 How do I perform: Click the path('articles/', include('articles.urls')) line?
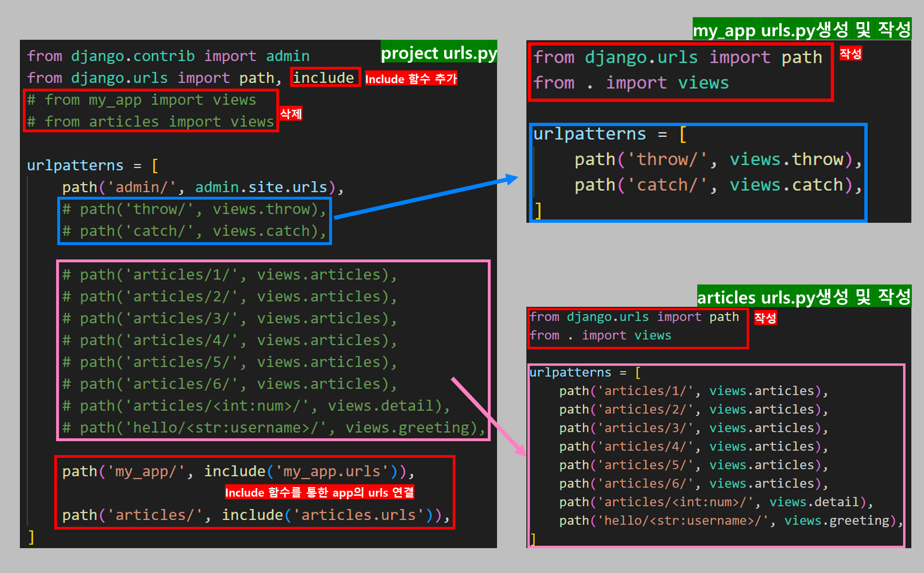pos(255,515)
